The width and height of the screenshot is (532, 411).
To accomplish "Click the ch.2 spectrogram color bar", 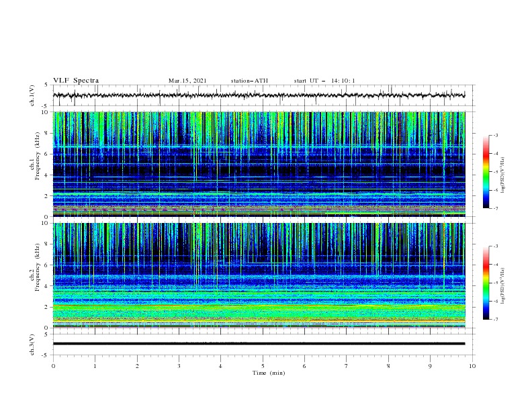I will [x=486, y=283].
